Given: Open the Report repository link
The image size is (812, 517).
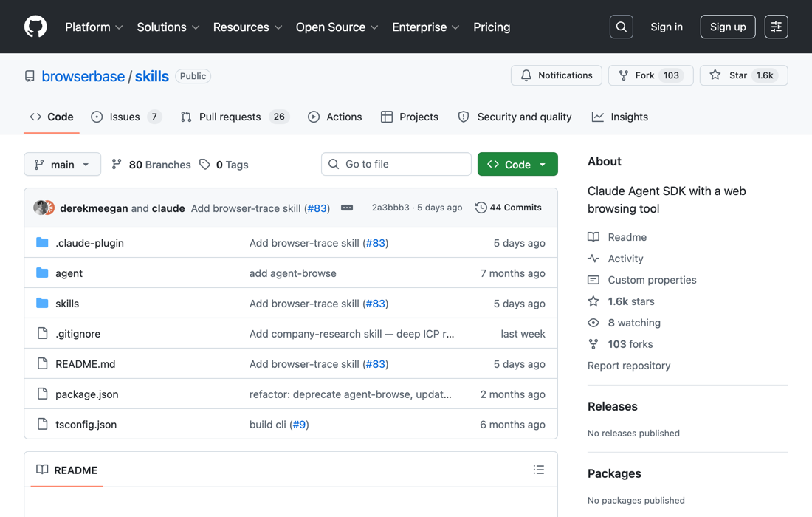Looking at the screenshot, I should click(x=629, y=365).
